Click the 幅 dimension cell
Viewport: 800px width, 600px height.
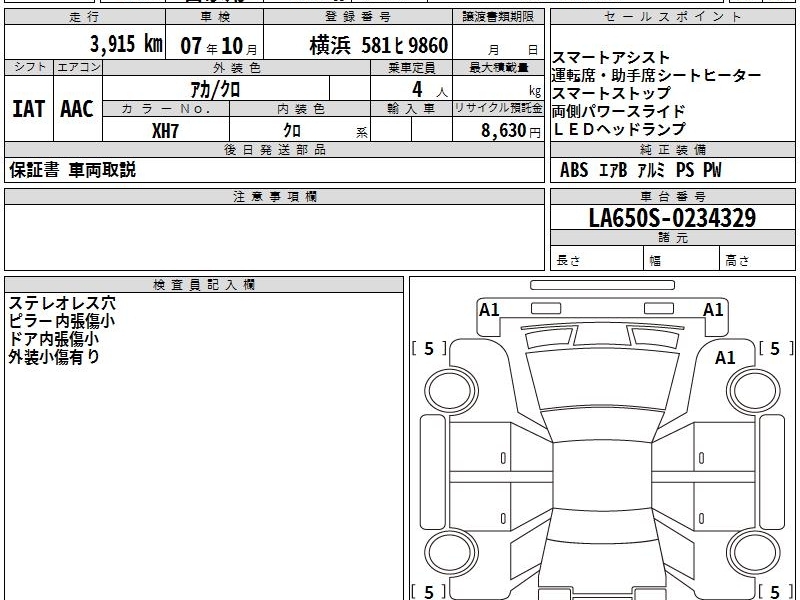[x=682, y=258]
